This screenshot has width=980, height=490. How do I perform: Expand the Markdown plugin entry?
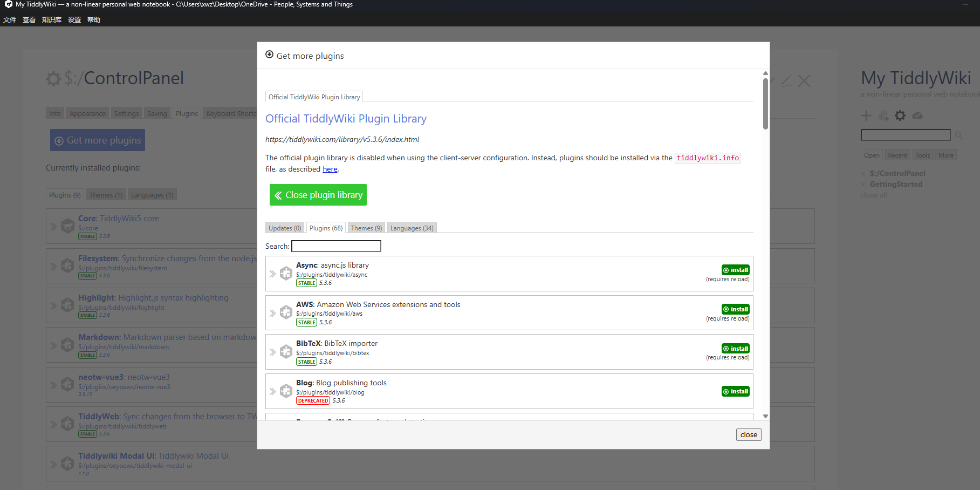53,345
